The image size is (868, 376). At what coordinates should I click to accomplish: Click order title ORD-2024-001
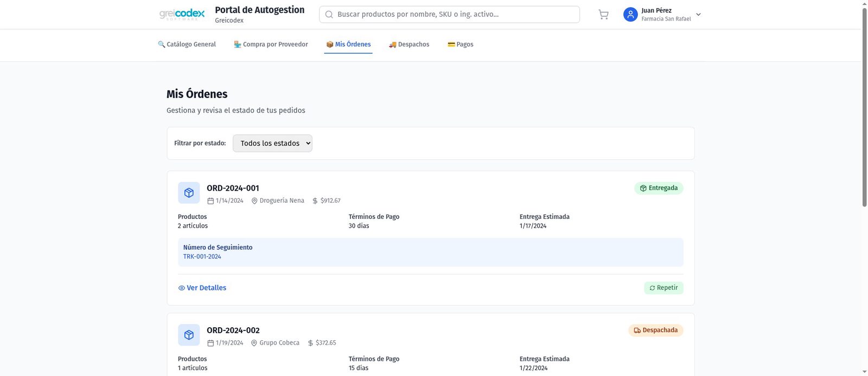[233, 188]
